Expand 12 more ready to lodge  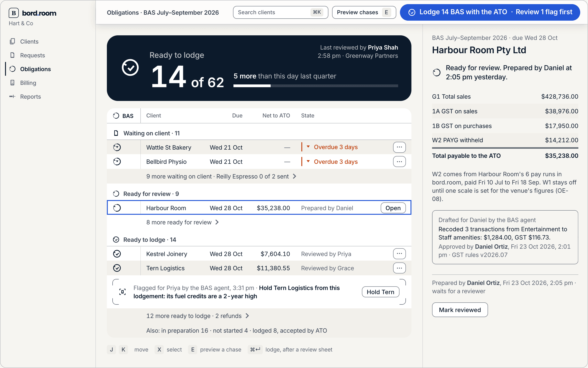[198, 316]
